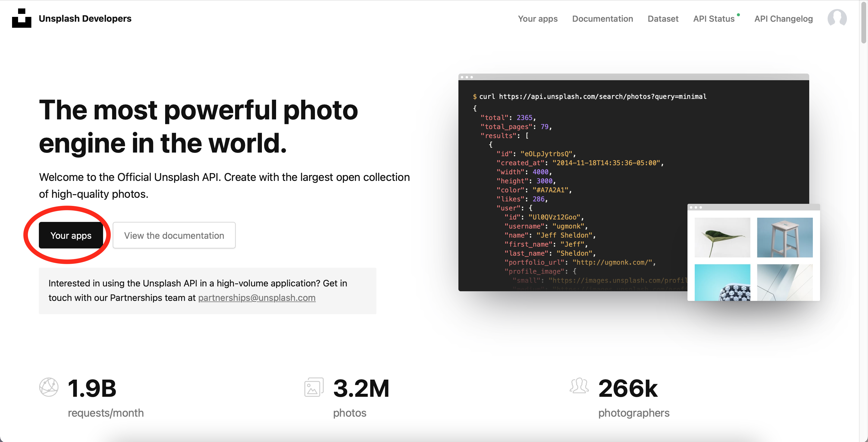
Task: Open the user profile avatar
Action: [837, 18]
